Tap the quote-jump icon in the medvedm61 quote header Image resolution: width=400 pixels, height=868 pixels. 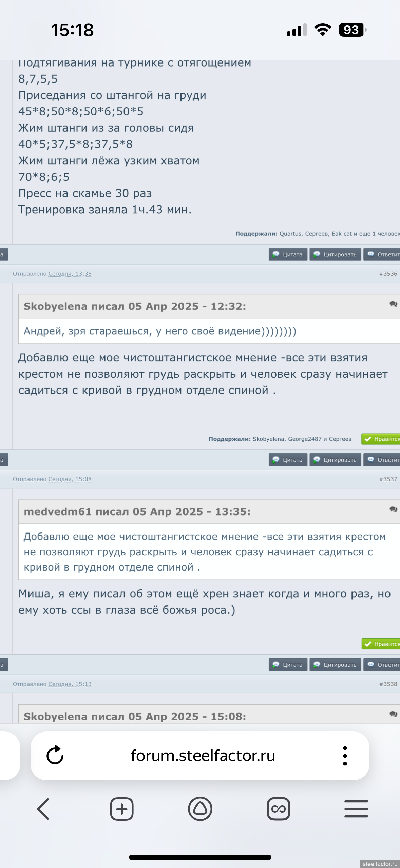pos(393,509)
